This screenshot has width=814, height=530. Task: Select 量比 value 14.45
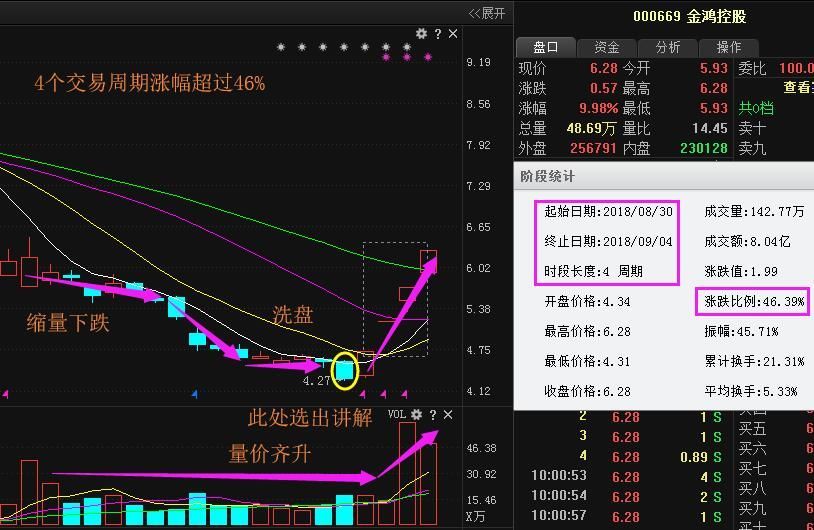[710, 128]
